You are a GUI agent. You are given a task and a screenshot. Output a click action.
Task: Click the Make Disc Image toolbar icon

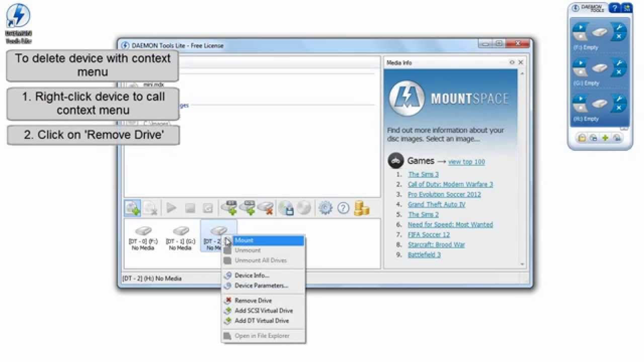pos(286,208)
